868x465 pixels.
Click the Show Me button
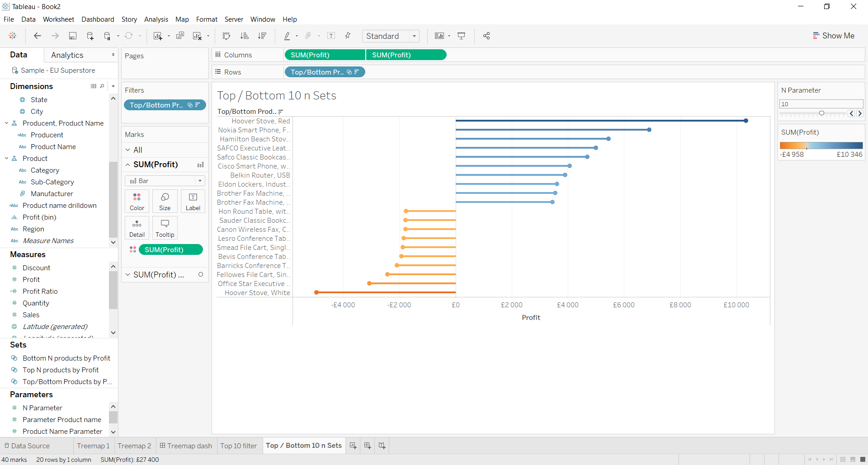point(833,36)
